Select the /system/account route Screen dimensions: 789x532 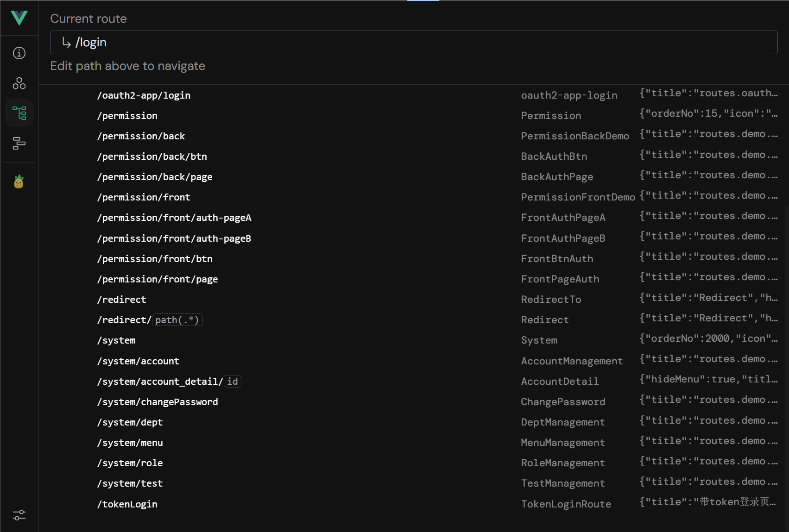click(x=138, y=361)
